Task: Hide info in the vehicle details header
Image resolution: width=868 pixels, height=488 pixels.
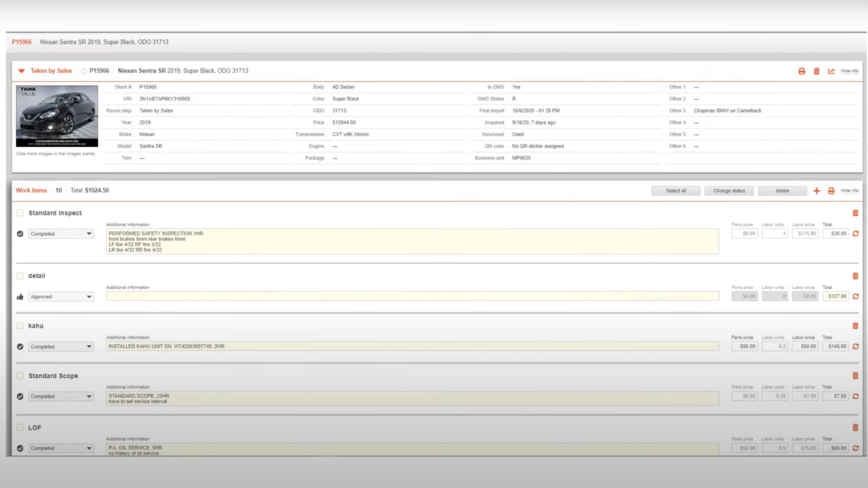Action: [849, 71]
